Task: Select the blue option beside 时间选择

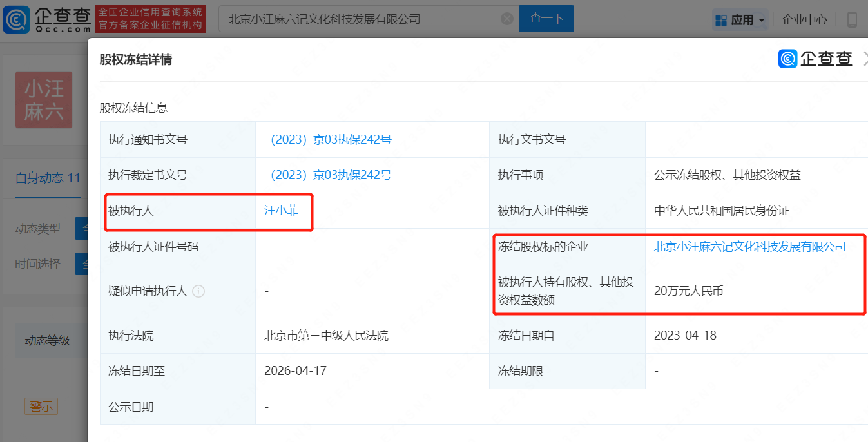Action: coord(81,264)
